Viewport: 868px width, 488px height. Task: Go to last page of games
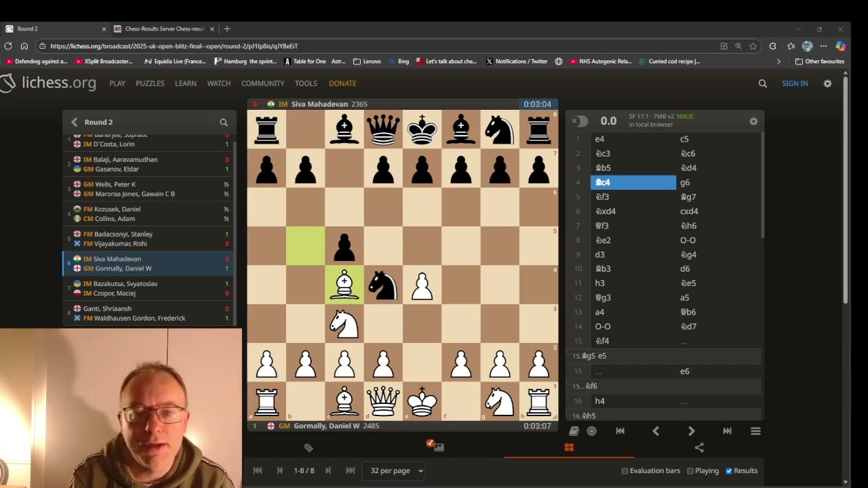click(x=350, y=470)
